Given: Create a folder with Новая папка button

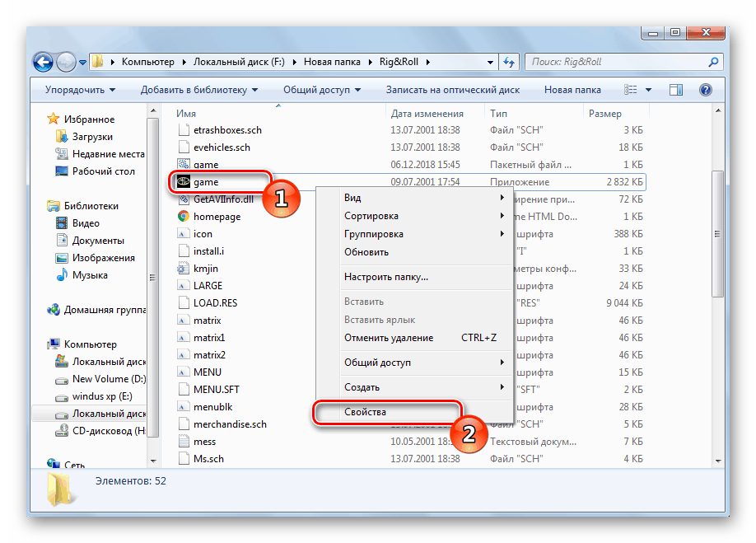Looking at the screenshot, I should click(572, 89).
